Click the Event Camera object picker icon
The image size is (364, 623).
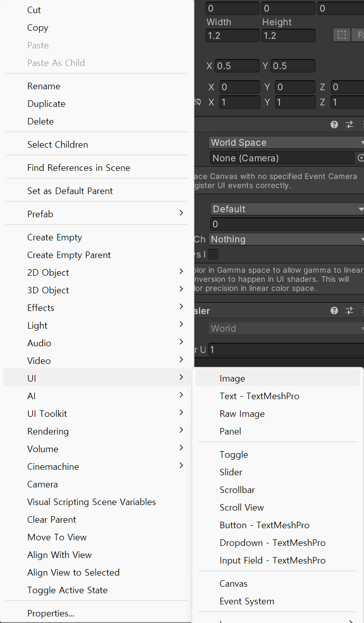click(x=360, y=158)
